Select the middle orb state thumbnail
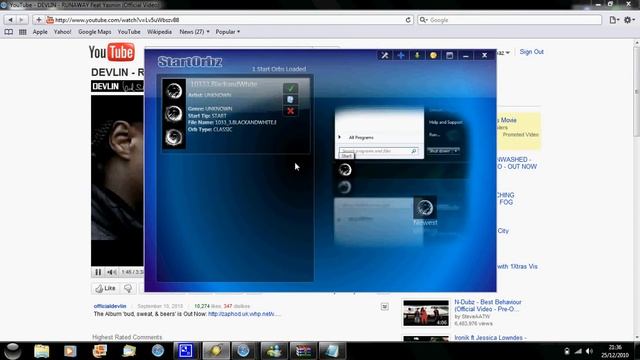Image resolution: width=640 pixels, height=360 pixels. (174, 113)
